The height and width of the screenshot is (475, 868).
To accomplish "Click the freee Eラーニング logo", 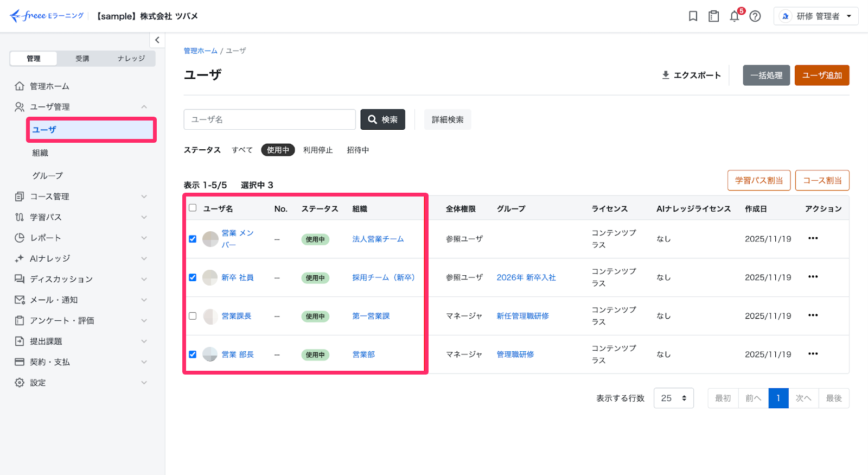I will click(47, 16).
